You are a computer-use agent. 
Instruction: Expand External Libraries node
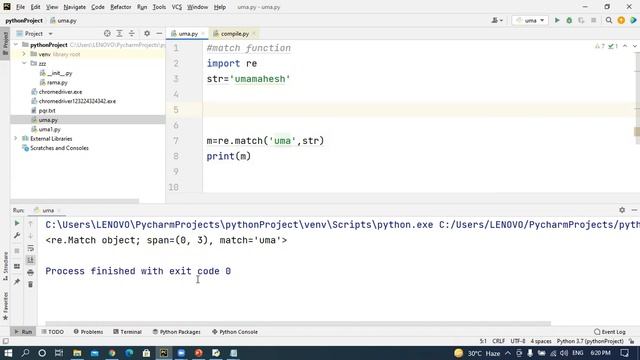[x=16, y=139]
